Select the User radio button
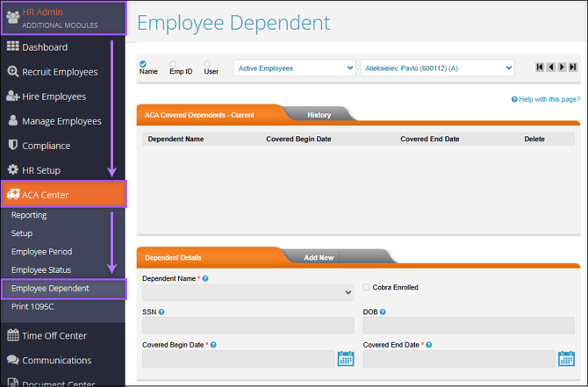This screenshot has width=588, height=387. (x=207, y=64)
